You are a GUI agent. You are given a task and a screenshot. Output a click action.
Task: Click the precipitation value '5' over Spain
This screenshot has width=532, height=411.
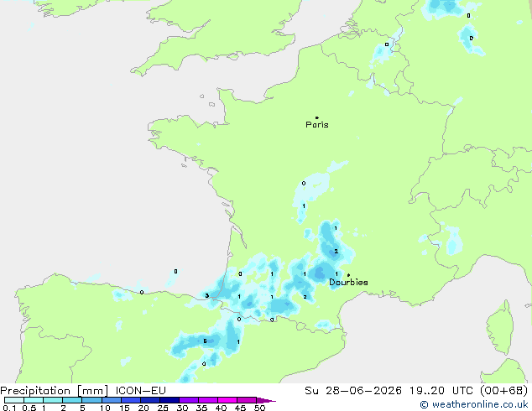tap(205, 341)
